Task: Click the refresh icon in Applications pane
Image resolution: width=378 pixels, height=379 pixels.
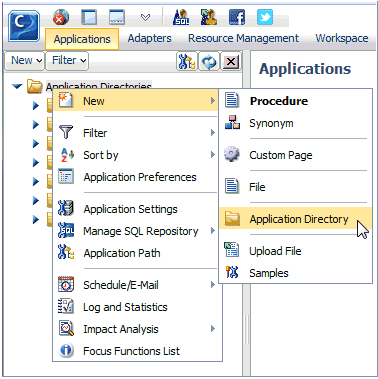Action: [209, 61]
